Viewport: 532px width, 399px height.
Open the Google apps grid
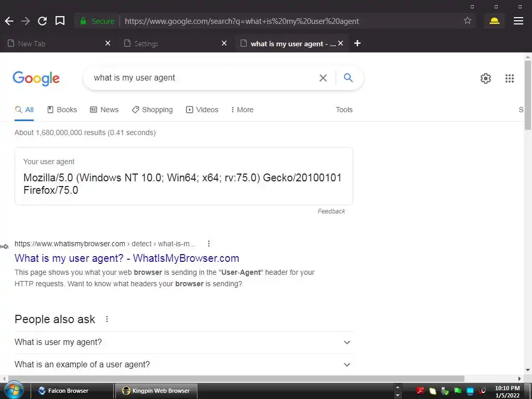[x=509, y=78]
